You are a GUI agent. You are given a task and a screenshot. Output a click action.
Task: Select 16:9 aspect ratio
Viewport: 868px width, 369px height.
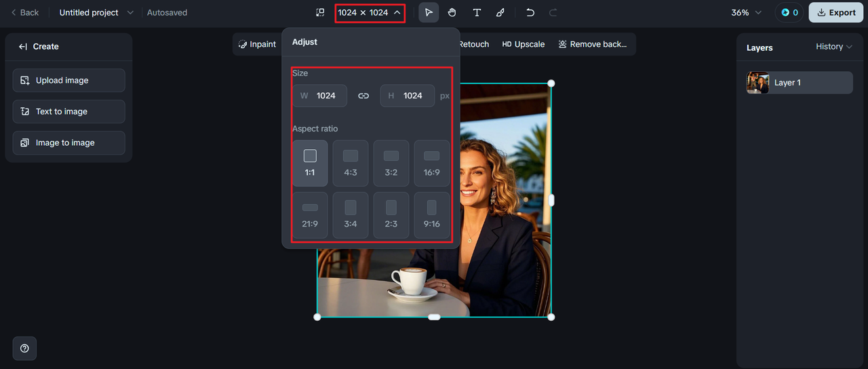click(x=432, y=163)
